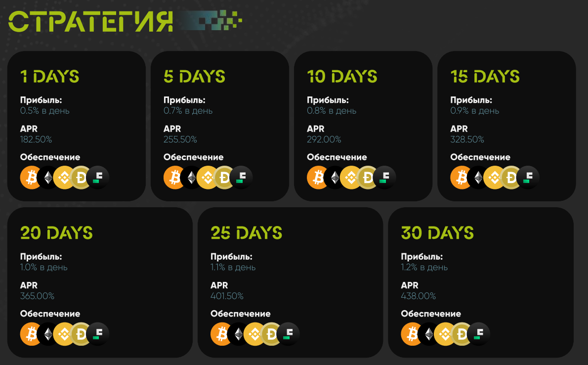588x365 pixels.
Task: Click the 292.00% APR value
Action: point(324,139)
